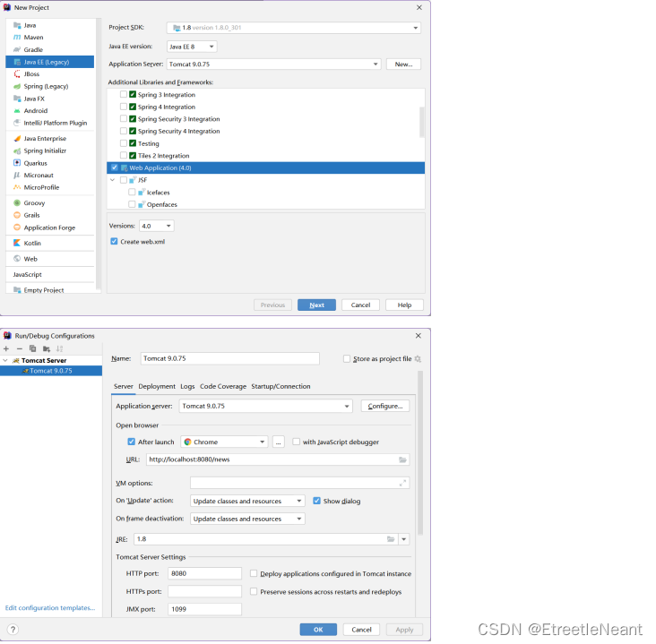The image size is (656, 644).
Task: Open the Versions 4.0 dropdown
Action: click(x=157, y=226)
